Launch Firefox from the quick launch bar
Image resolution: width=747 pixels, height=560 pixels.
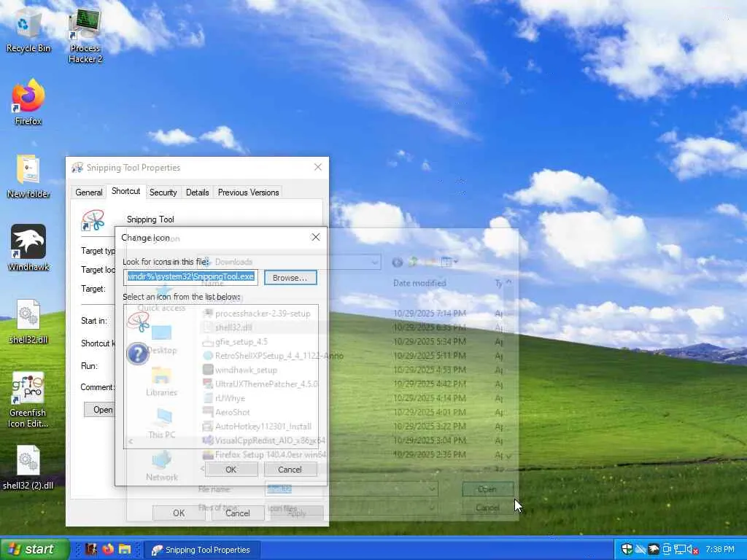click(x=108, y=549)
